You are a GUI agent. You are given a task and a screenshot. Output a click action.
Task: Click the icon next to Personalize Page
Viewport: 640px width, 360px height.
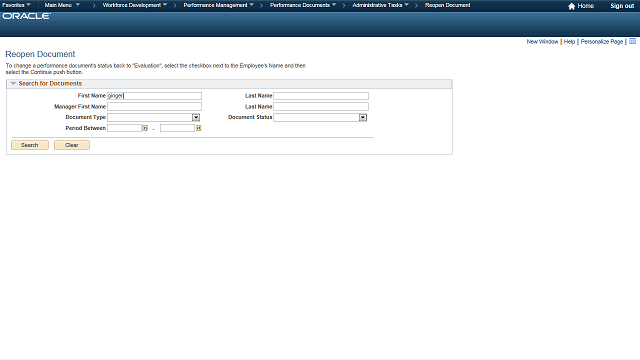pos(632,41)
